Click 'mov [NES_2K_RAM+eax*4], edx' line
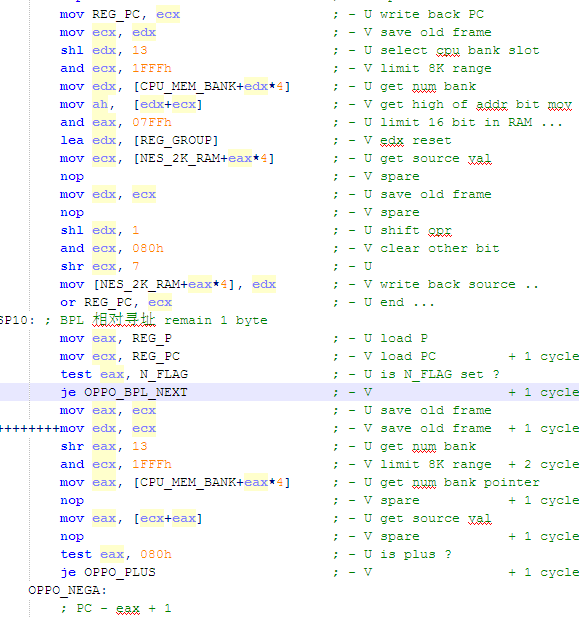This screenshot has width=579, height=618. (168, 285)
